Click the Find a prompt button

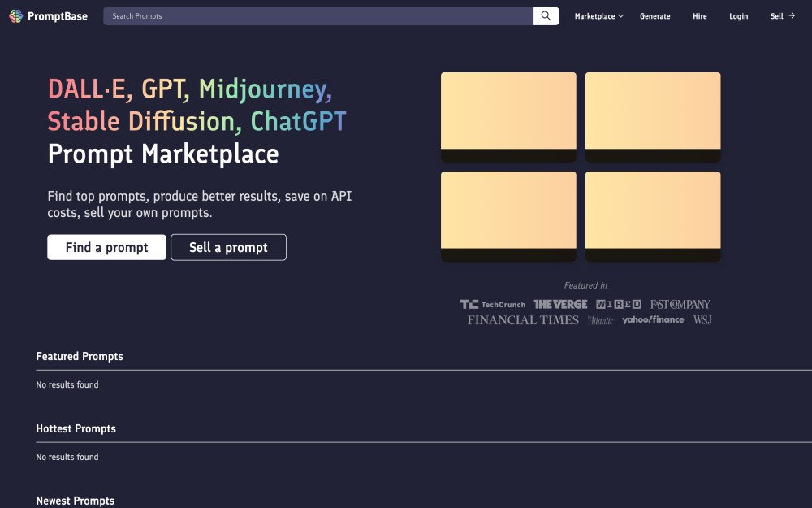click(x=106, y=247)
